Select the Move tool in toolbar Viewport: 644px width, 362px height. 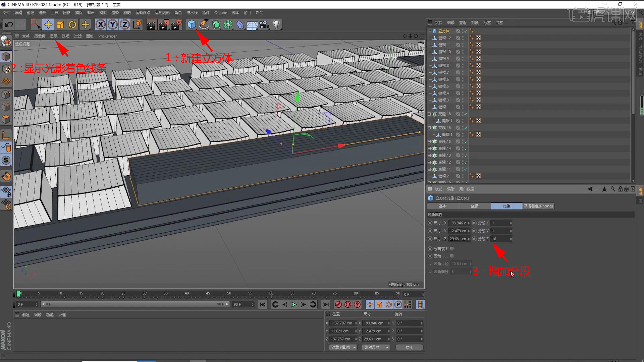click(x=48, y=24)
